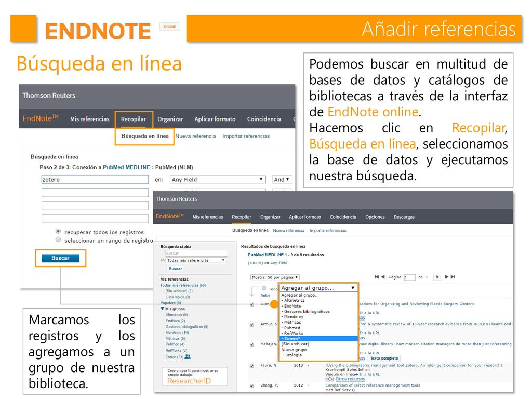Select 'seleccionar un rango de registros' radio button
The height and width of the screenshot is (399, 532).
pos(58,240)
